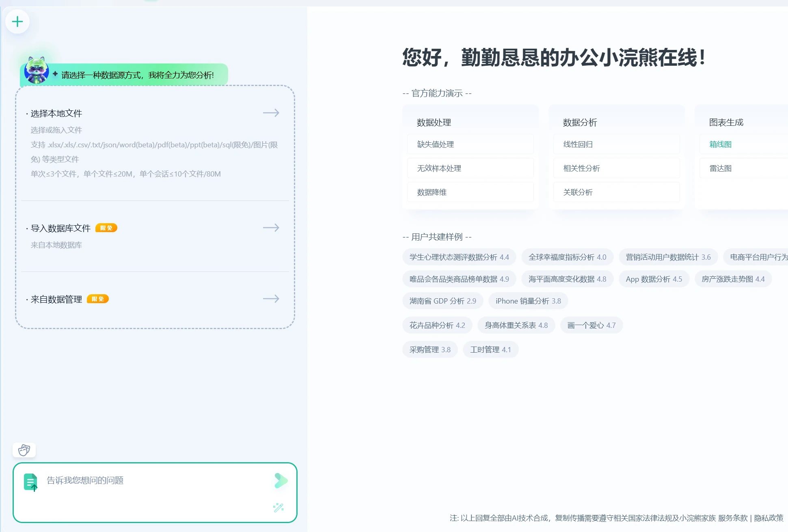Click the green send arrow button

tap(281, 480)
